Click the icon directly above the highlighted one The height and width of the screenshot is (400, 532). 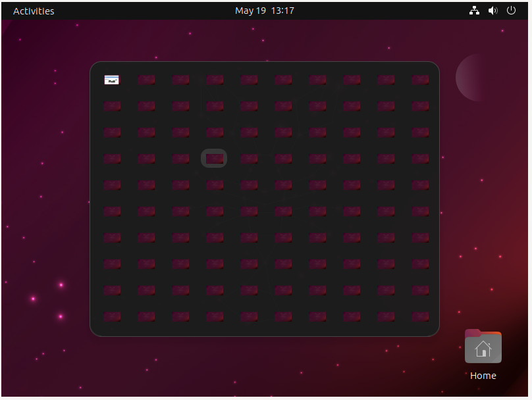[215, 132]
